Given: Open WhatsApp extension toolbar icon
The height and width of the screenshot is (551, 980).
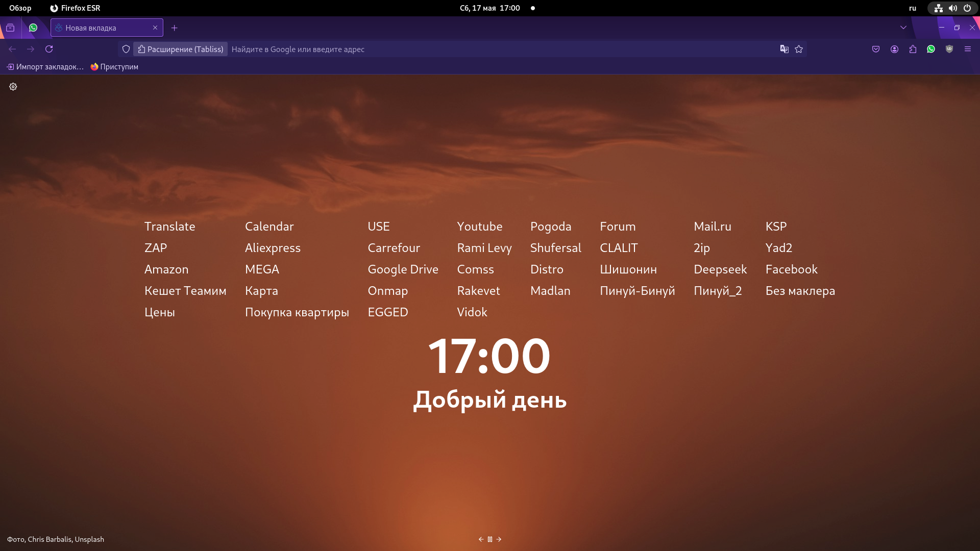Looking at the screenshot, I should (931, 49).
